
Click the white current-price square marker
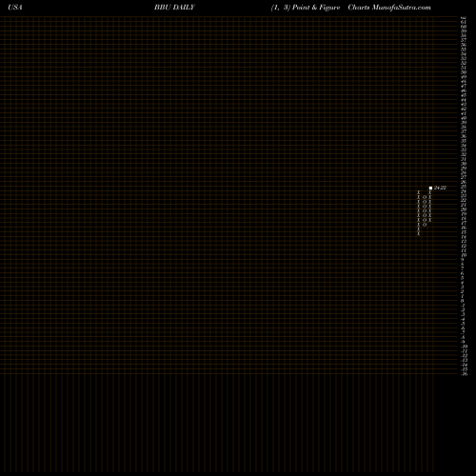[x=430, y=188]
